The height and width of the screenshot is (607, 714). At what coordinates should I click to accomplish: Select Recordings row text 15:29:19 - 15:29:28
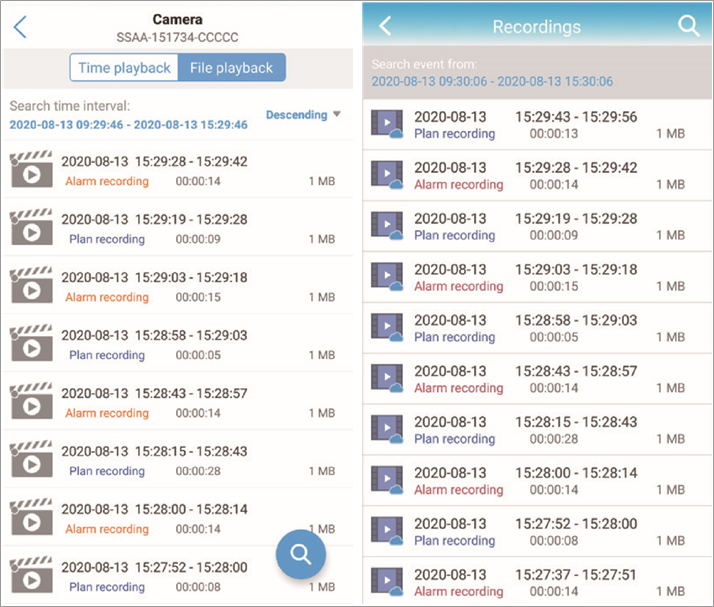pyautogui.click(x=576, y=219)
